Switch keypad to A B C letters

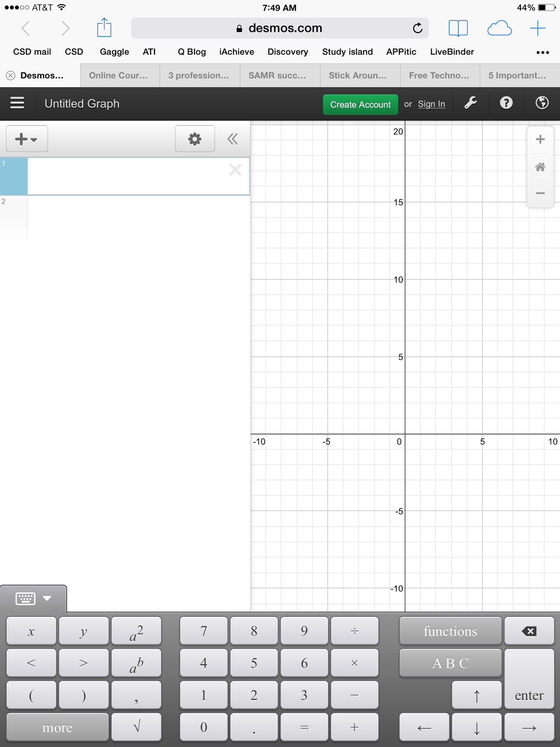(450, 663)
